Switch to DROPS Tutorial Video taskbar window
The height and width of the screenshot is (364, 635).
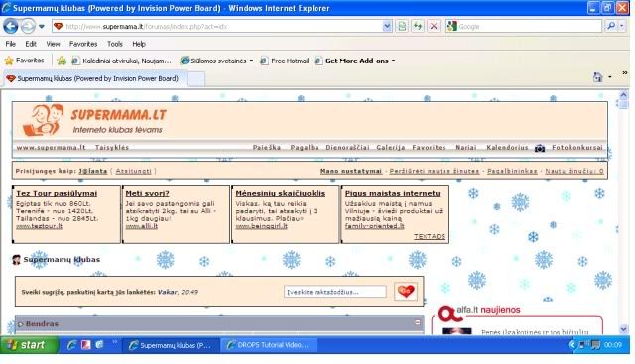[268, 345]
